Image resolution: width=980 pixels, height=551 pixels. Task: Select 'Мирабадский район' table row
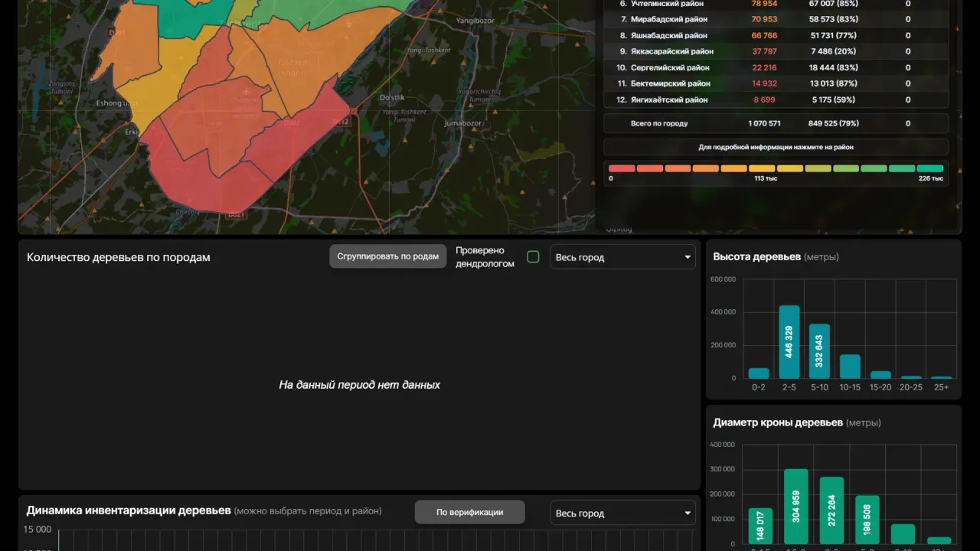click(x=776, y=19)
